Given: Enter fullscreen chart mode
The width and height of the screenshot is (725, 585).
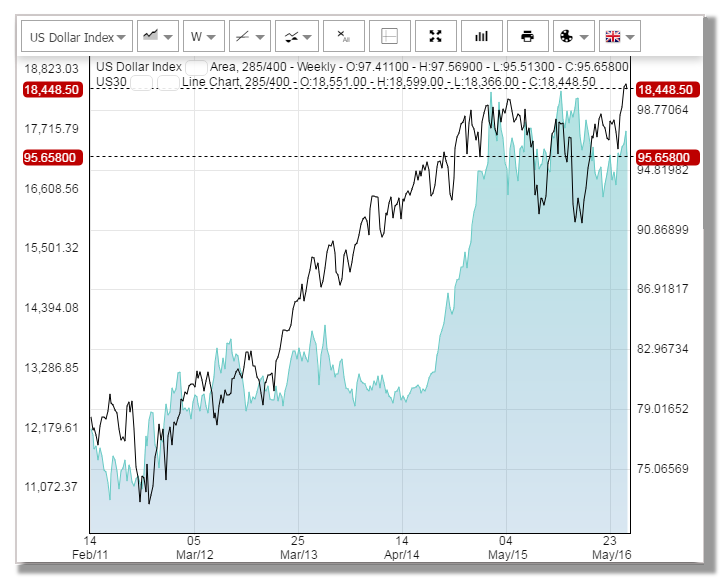Looking at the screenshot, I should click(436, 37).
